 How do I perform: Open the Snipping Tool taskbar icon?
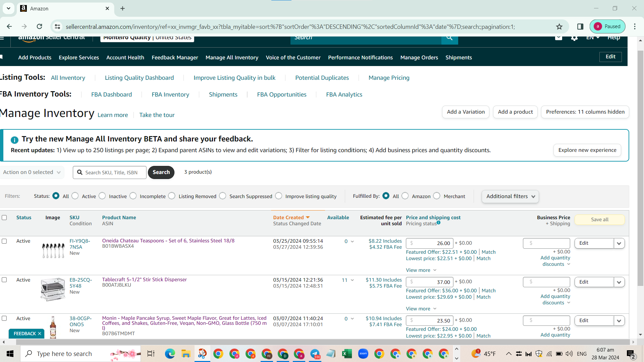(x=202, y=354)
